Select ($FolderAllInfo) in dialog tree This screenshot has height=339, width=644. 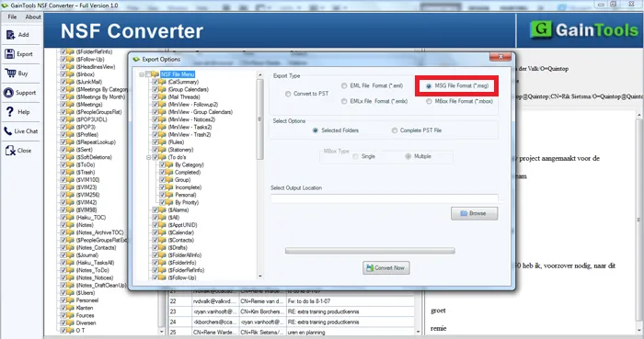click(x=185, y=255)
